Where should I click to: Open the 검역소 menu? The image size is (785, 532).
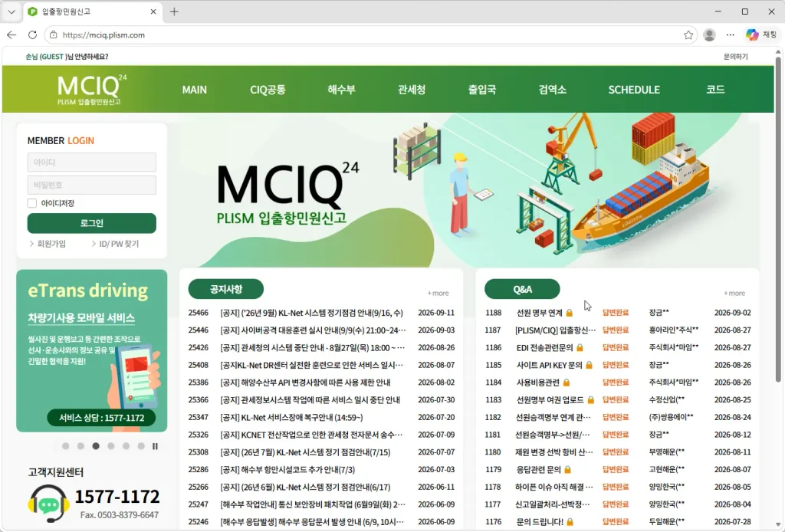coord(552,90)
